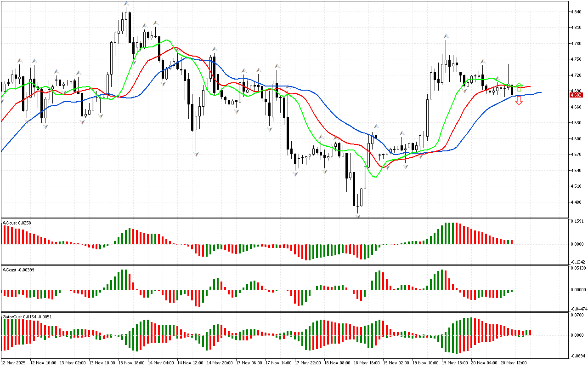The width and height of the screenshot is (588, 368).
Task: Select fractal arrow above the highest 13 Nov candle
Action: pos(126,4)
